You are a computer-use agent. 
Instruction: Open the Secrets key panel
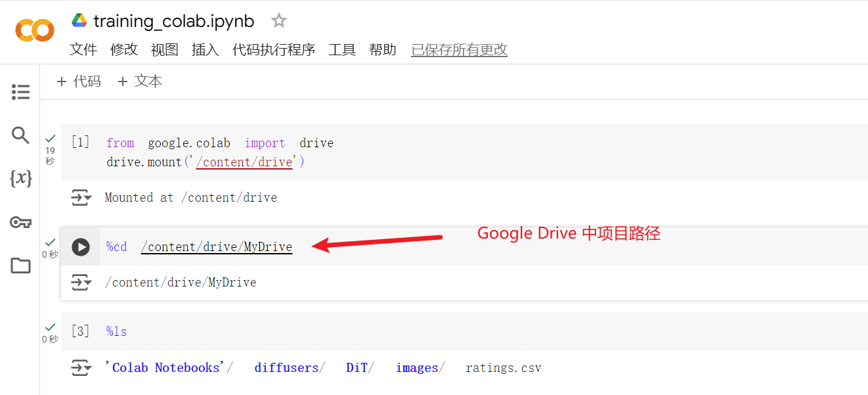(x=20, y=221)
